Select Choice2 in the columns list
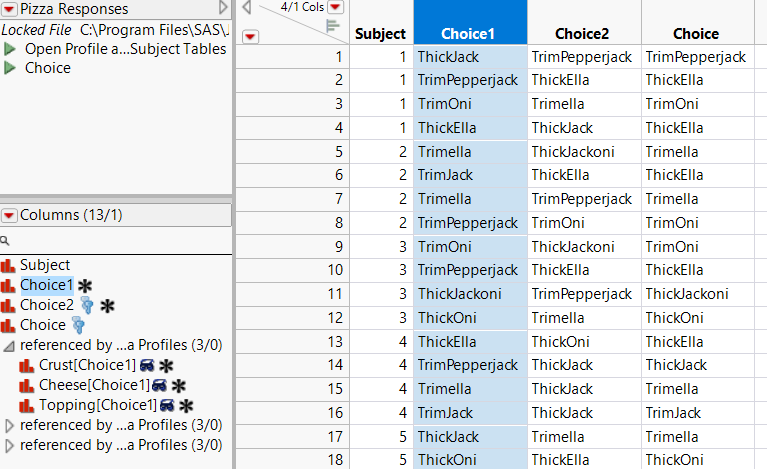Viewport: 767px width, 469px height. coord(47,305)
